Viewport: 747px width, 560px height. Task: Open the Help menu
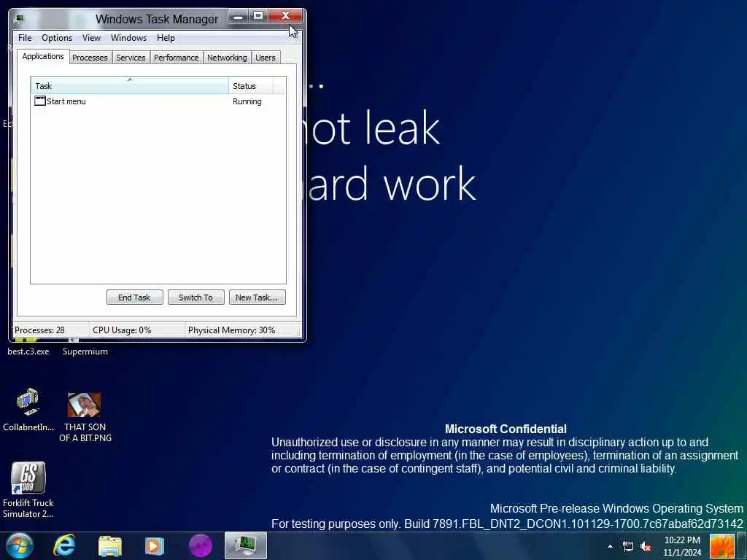[x=166, y=38]
